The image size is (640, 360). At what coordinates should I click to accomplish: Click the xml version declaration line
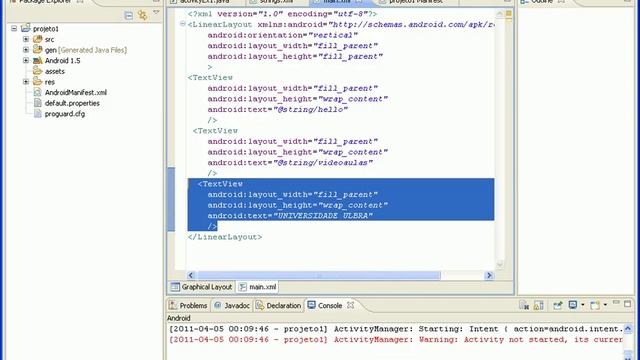coord(282,14)
